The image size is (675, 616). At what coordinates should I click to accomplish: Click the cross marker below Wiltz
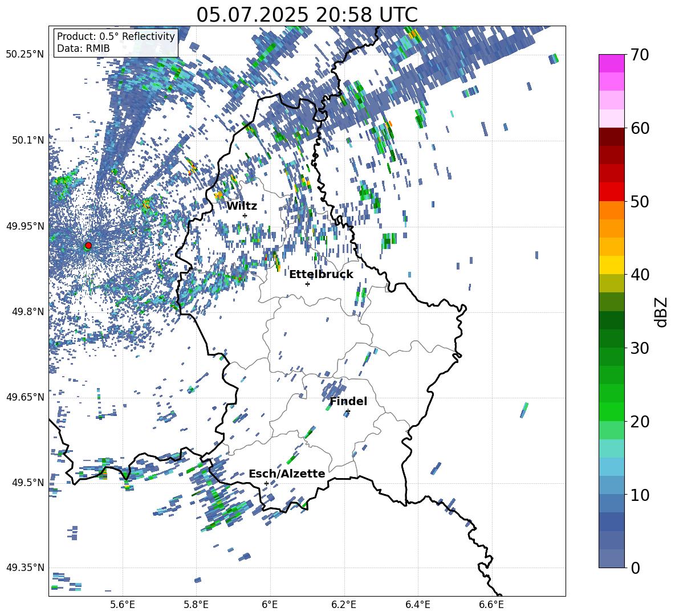pyautogui.click(x=245, y=215)
